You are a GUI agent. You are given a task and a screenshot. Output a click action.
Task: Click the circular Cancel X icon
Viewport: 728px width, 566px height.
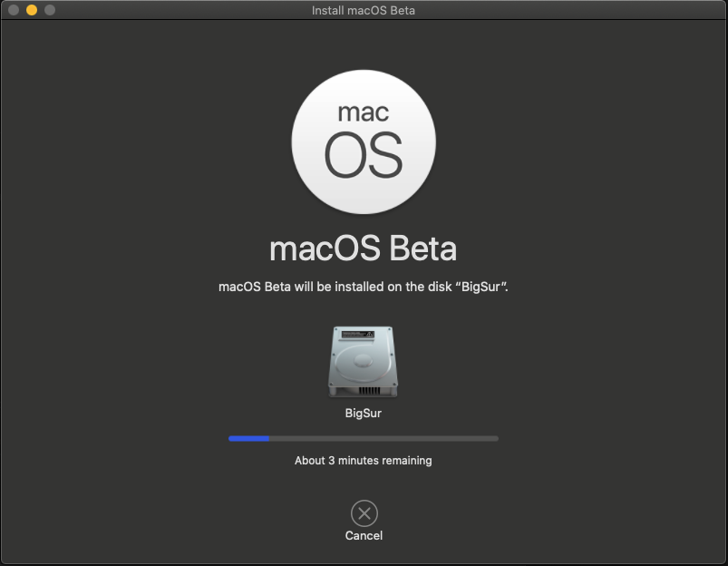click(364, 513)
